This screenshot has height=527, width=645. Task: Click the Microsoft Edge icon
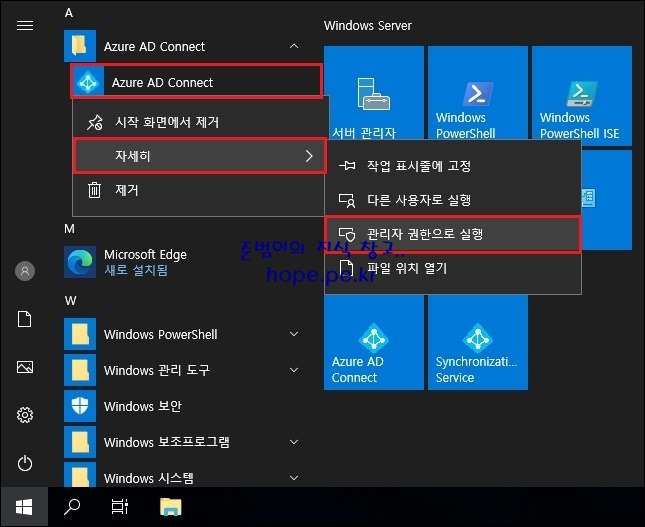pos(80,262)
